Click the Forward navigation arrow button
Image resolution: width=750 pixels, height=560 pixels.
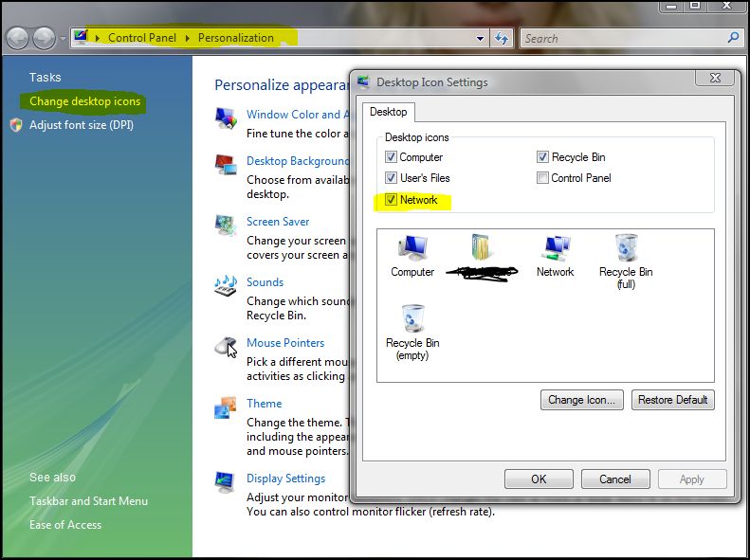point(44,38)
